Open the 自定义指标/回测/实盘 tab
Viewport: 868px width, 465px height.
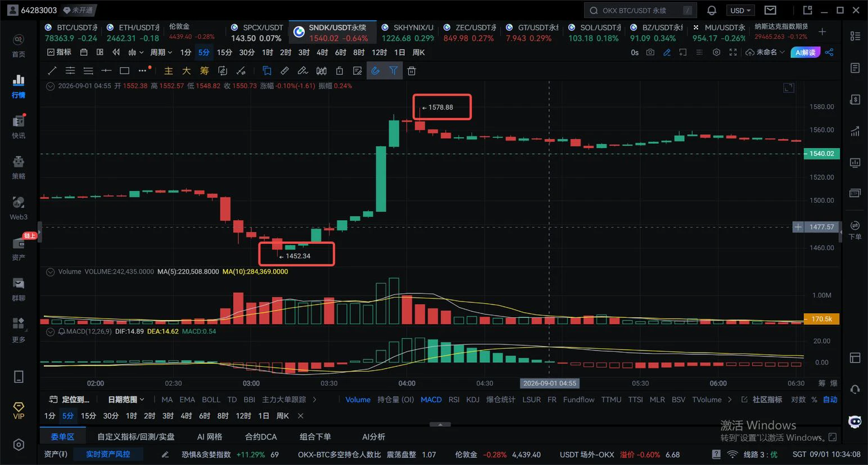[135, 437]
